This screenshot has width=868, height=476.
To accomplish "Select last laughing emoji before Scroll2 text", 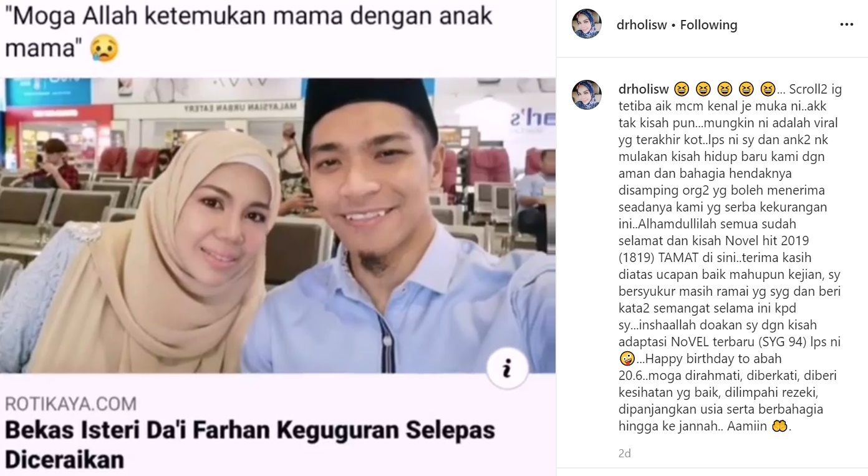I will pyautogui.click(x=768, y=89).
